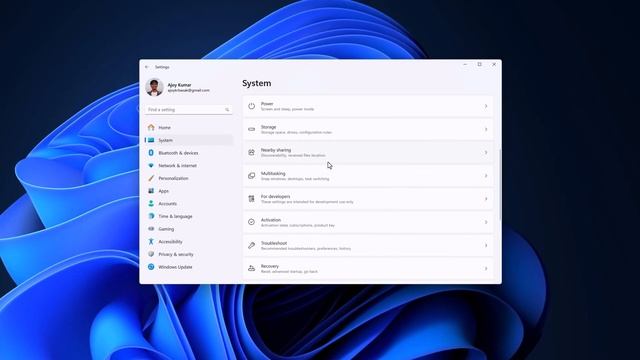Click the back arrow in Settings title bar
The height and width of the screenshot is (360, 640).
[147, 67]
